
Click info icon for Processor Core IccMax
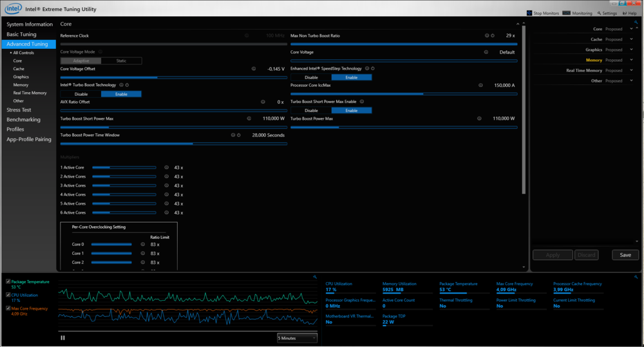click(x=480, y=85)
